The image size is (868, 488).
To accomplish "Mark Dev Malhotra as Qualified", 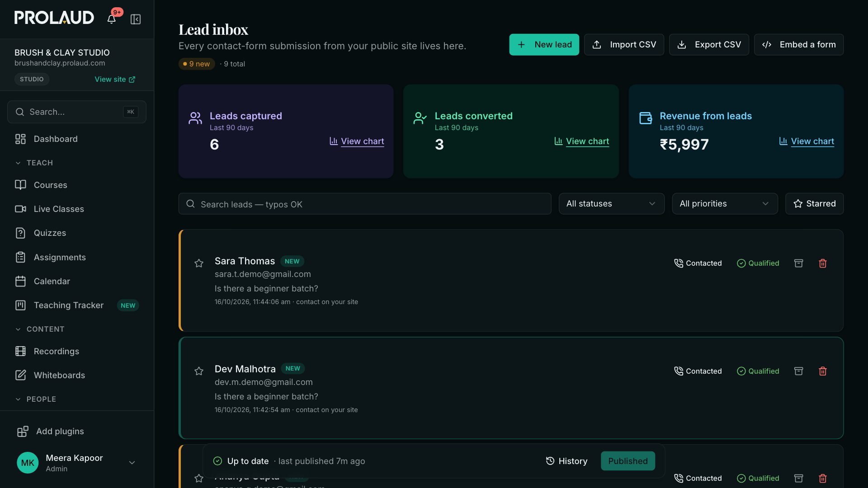I will click(x=758, y=371).
